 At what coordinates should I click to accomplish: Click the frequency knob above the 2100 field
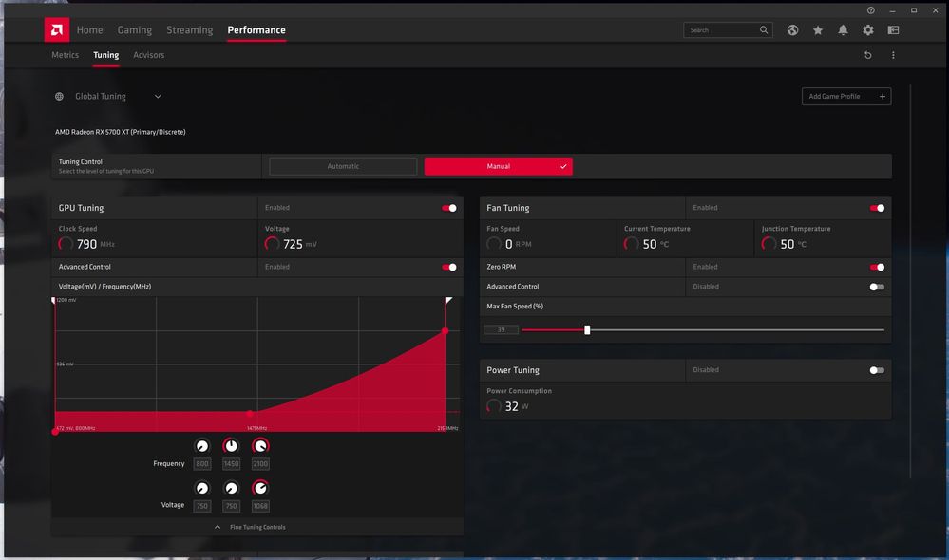(x=260, y=446)
